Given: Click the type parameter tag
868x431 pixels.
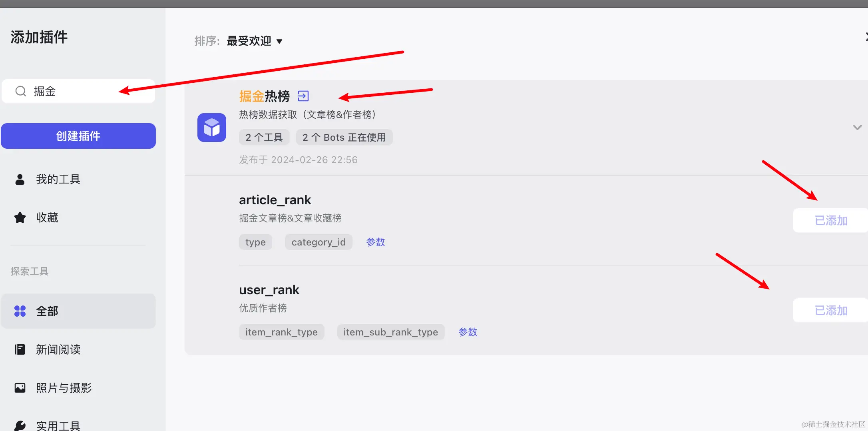Looking at the screenshot, I should pyautogui.click(x=255, y=242).
